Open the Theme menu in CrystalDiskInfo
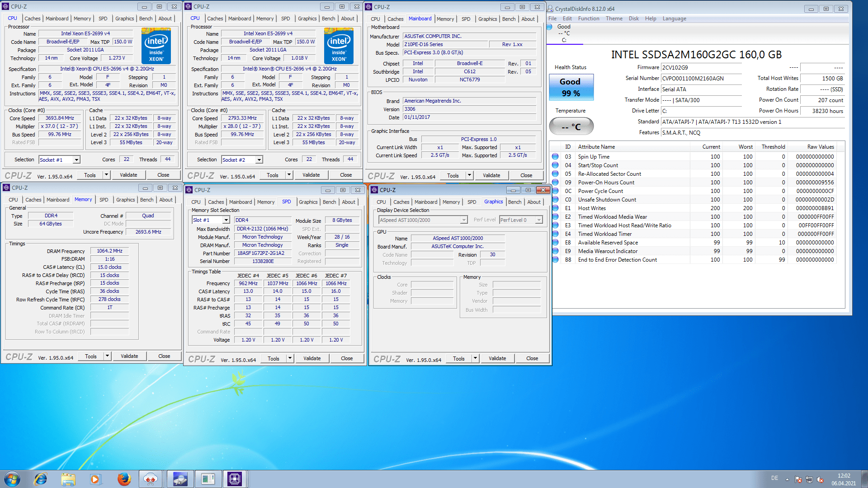 click(614, 19)
